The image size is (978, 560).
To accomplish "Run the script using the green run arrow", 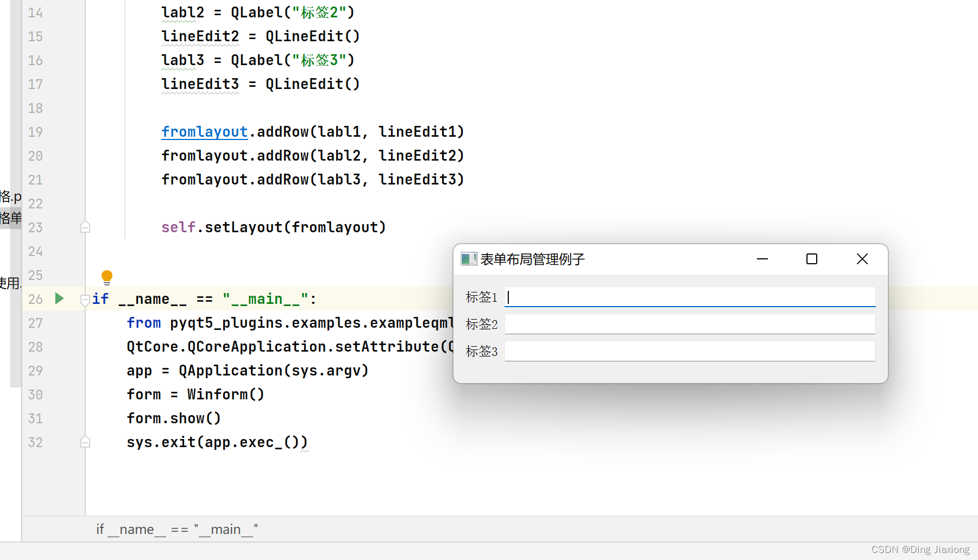I will [59, 298].
